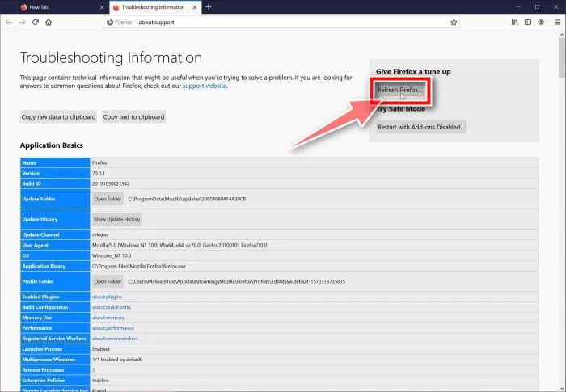Open the support website link

pos(205,86)
